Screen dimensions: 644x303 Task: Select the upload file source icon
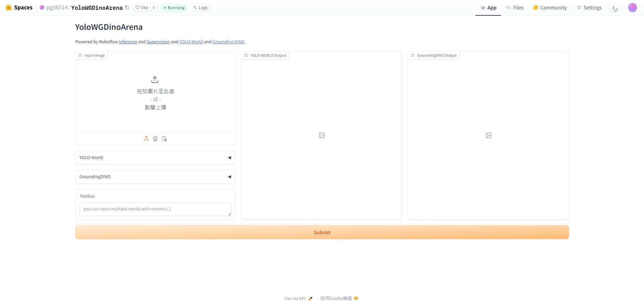[146, 139]
